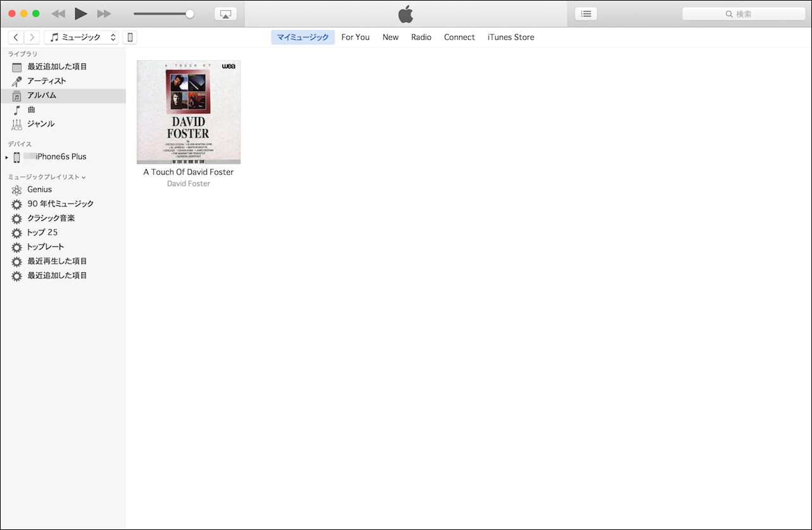Click the A Touch Of David Foster cover
The width and height of the screenshot is (812, 530).
tap(189, 112)
